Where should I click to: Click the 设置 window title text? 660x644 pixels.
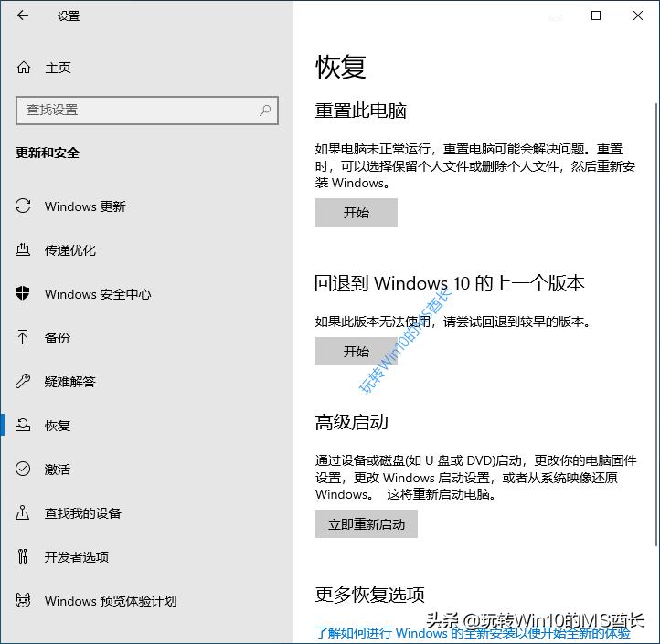click(69, 16)
